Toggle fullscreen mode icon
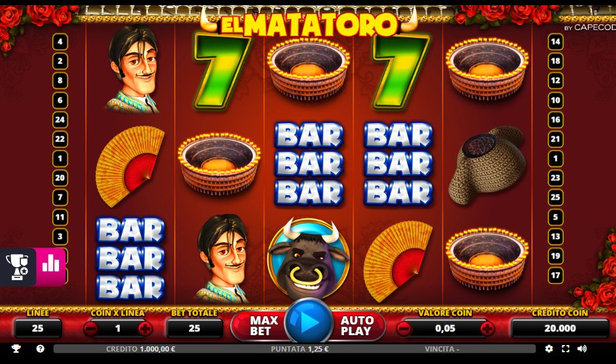The width and height of the screenshot is (616, 364). pos(566,349)
